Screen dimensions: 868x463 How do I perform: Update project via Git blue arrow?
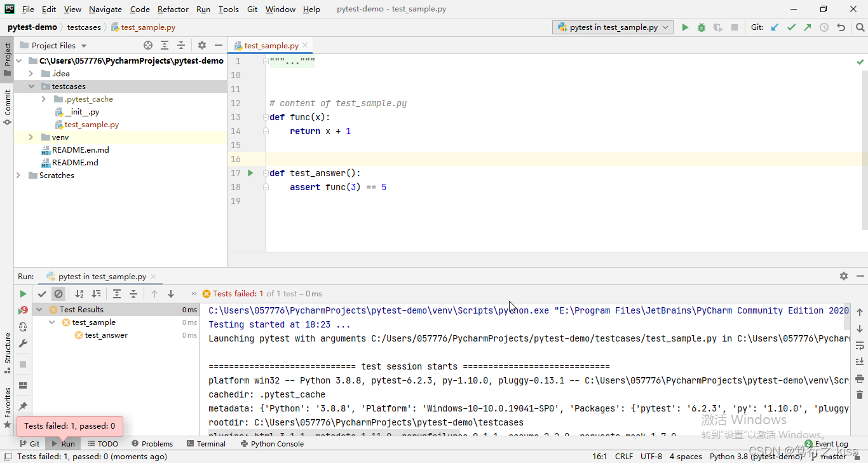(x=775, y=27)
